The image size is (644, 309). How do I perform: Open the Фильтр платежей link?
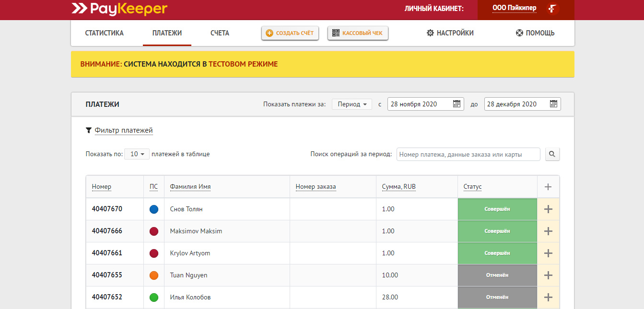(x=124, y=130)
